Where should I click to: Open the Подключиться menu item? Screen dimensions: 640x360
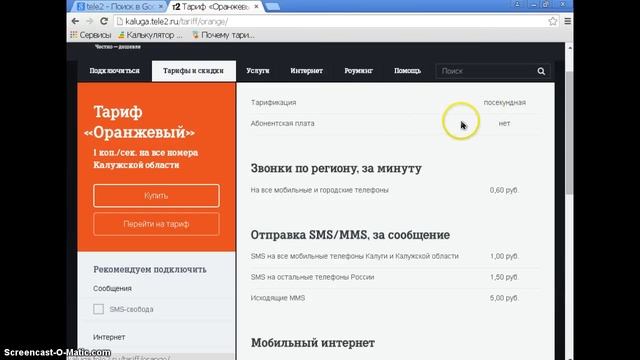pyautogui.click(x=114, y=71)
